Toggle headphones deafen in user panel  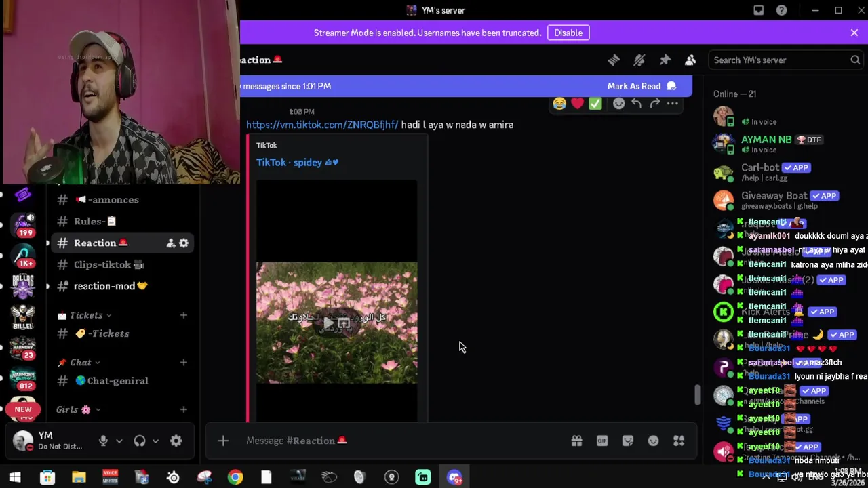(x=140, y=441)
